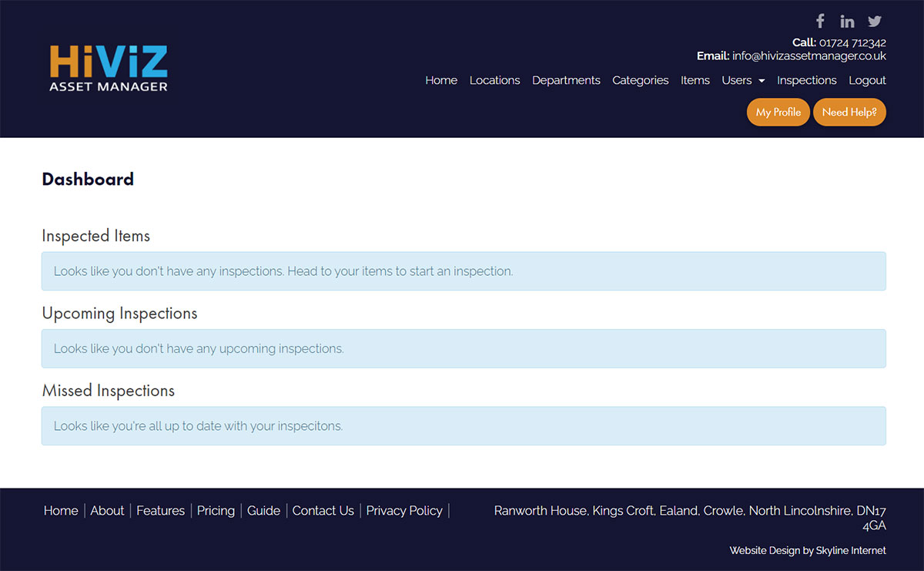Navigate to the Items page
Screen dimensions: 924x571
(695, 80)
